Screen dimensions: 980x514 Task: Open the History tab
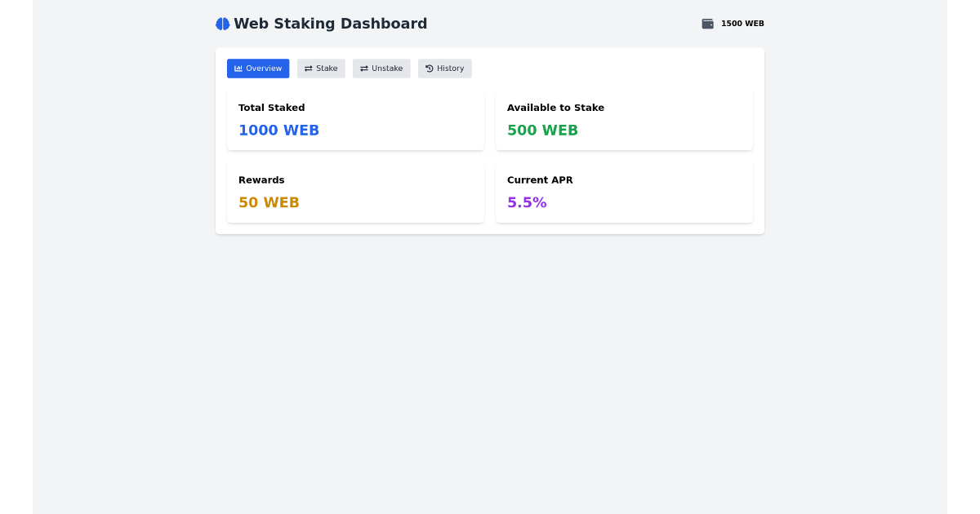tap(445, 69)
